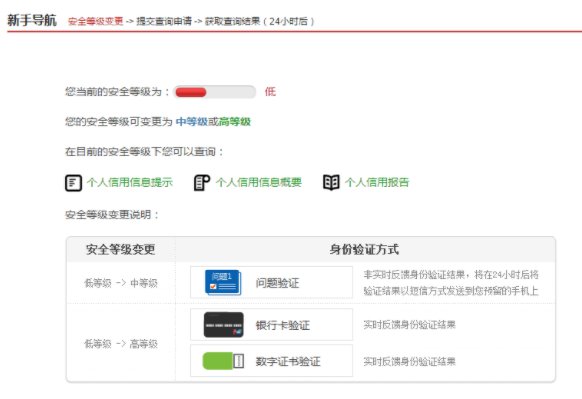
Task: Select the black 银行卡验证 bank card icon
Action: [x=223, y=325]
